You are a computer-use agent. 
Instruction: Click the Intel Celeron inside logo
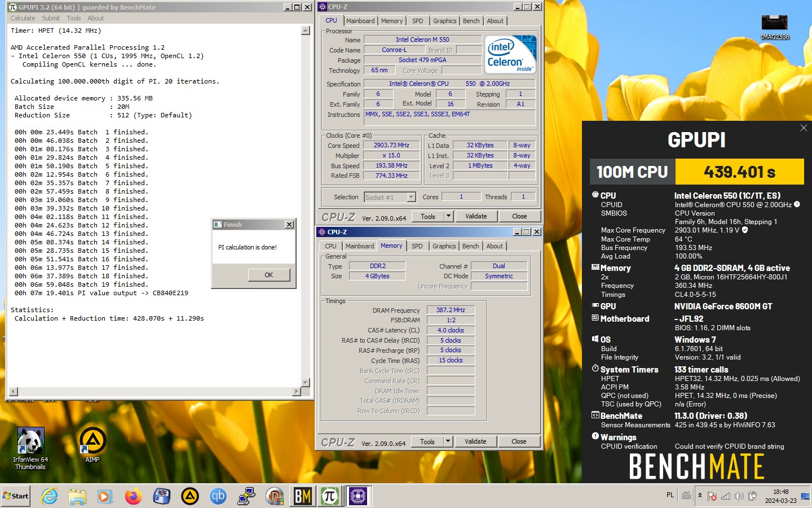click(510, 54)
